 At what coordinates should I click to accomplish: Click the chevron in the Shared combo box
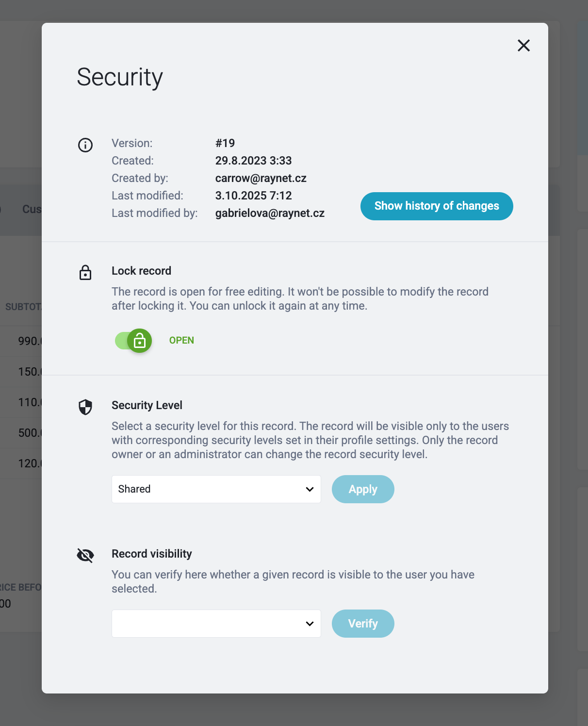tap(310, 489)
